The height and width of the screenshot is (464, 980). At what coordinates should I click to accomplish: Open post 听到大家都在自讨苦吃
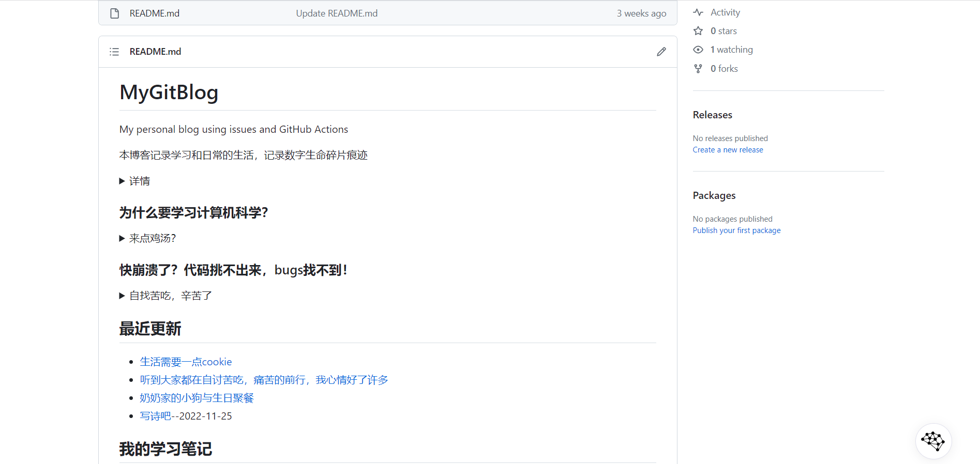point(264,380)
